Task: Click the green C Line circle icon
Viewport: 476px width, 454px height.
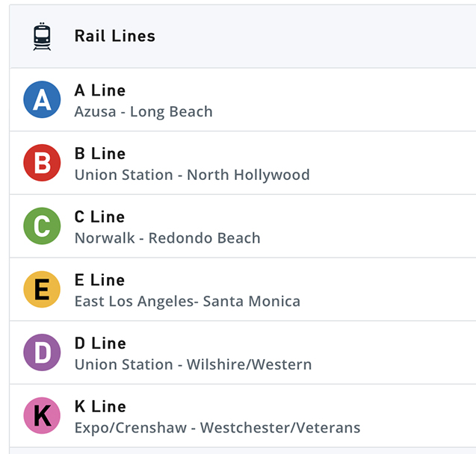Action: click(42, 226)
